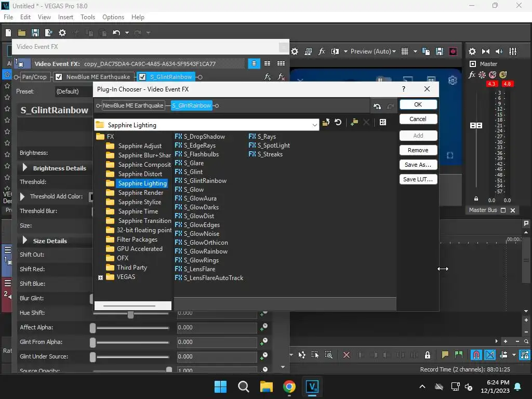532x399 pixels.
Task: Open undo history dropdown arrow
Action: [x=127, y=33]
